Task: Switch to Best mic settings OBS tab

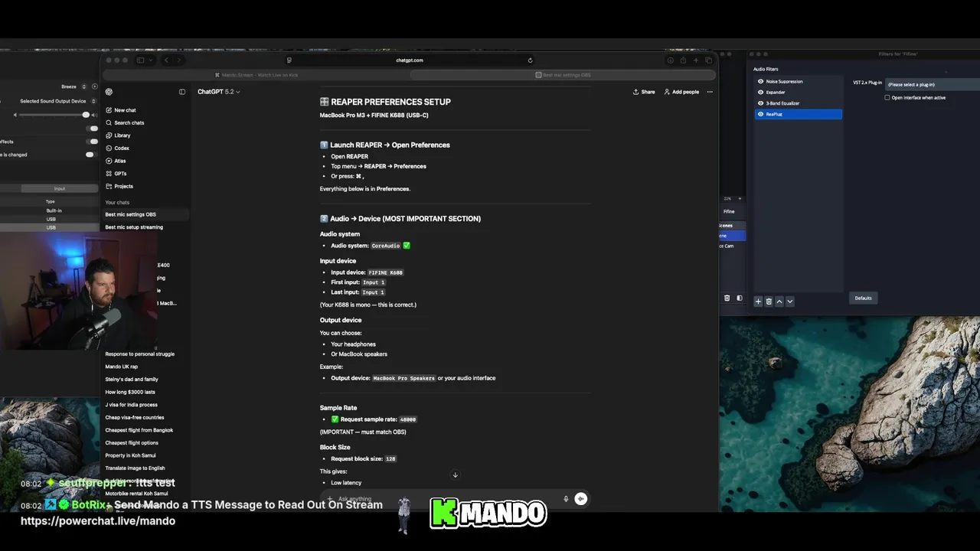Action: [563, 75]
